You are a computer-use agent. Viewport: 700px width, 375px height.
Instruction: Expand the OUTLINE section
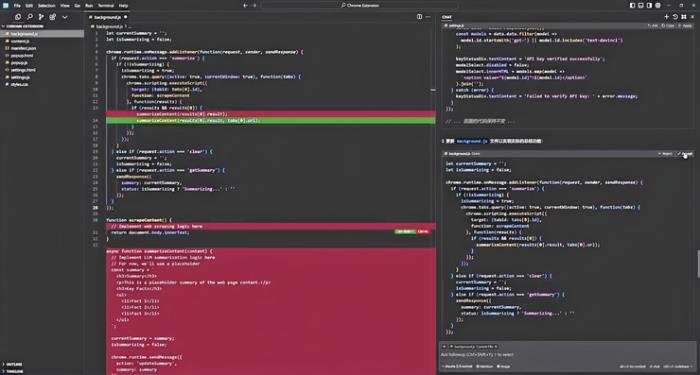click(x=13, y=364)
